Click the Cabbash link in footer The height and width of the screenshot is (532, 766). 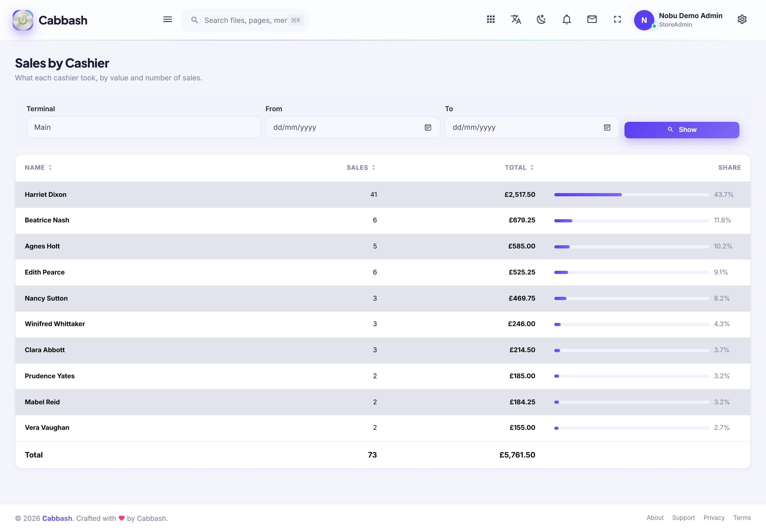coord(57,518)
